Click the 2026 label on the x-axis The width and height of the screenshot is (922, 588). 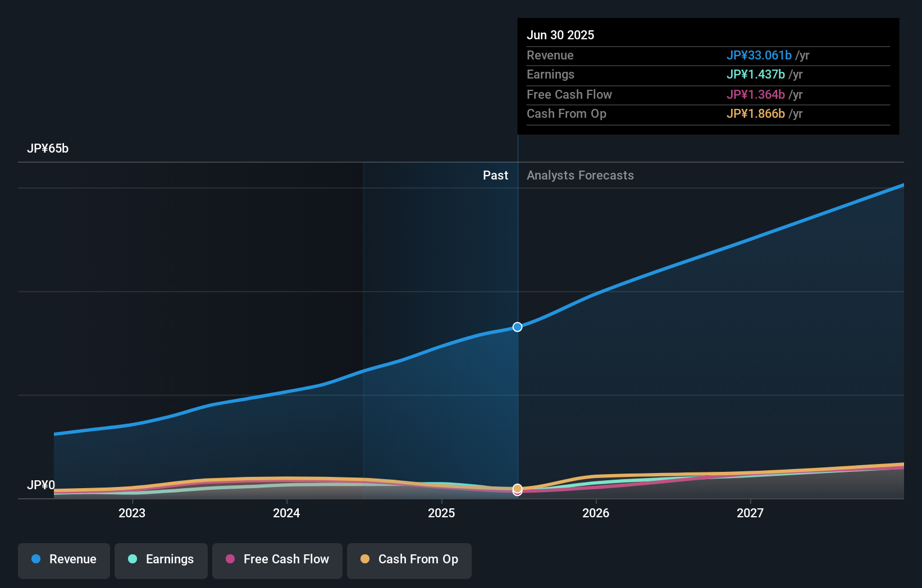click(x=596, y=513)
